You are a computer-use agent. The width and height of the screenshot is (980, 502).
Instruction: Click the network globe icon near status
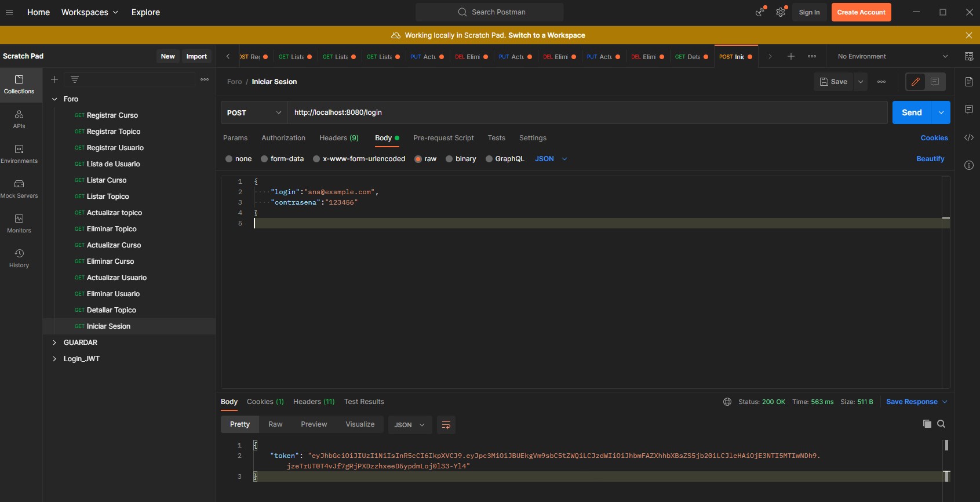[727, 402]
